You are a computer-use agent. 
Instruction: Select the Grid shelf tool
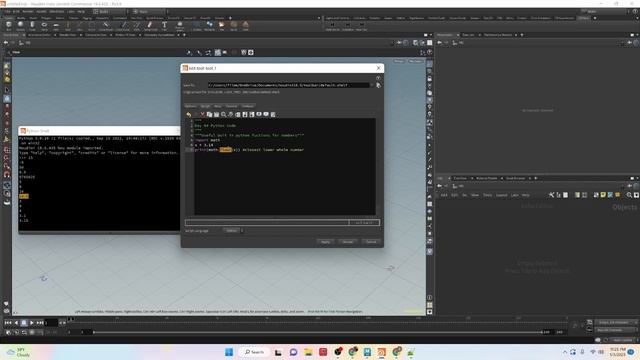[56, 26]
